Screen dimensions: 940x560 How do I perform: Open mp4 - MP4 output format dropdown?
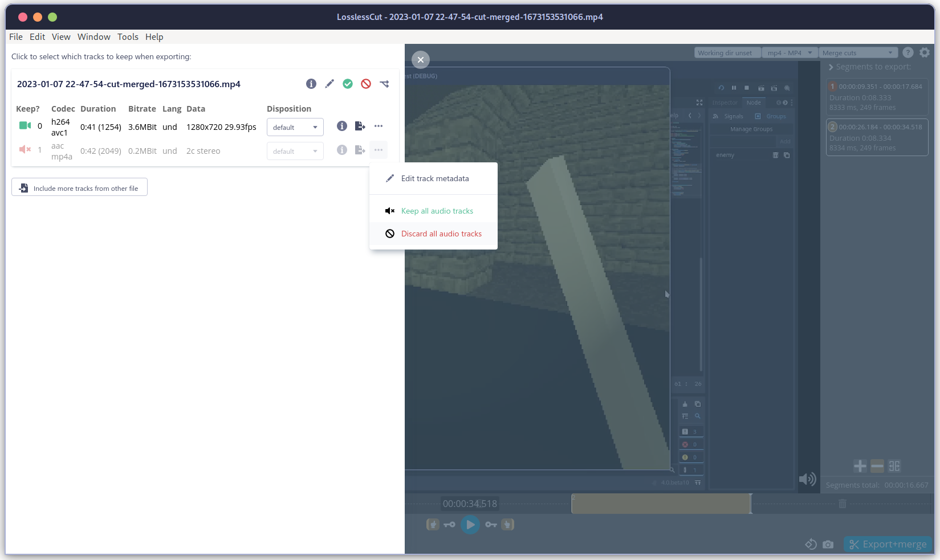point(790,53)
